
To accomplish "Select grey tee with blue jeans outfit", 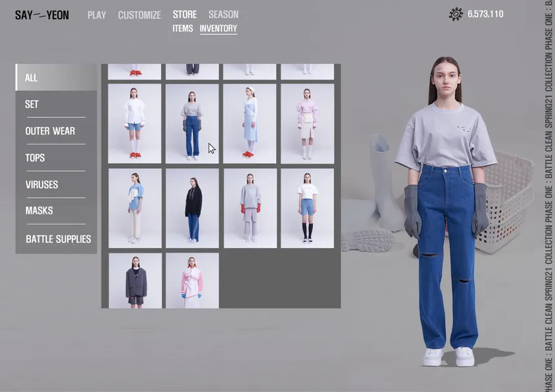I will click(192, 124).
